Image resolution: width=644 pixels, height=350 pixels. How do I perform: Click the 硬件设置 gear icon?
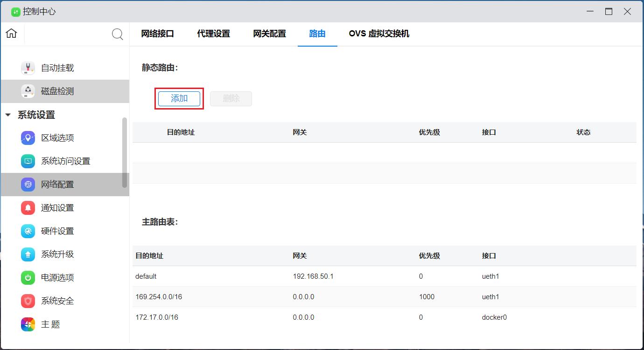pyautogui.click(x=28, y=231)
